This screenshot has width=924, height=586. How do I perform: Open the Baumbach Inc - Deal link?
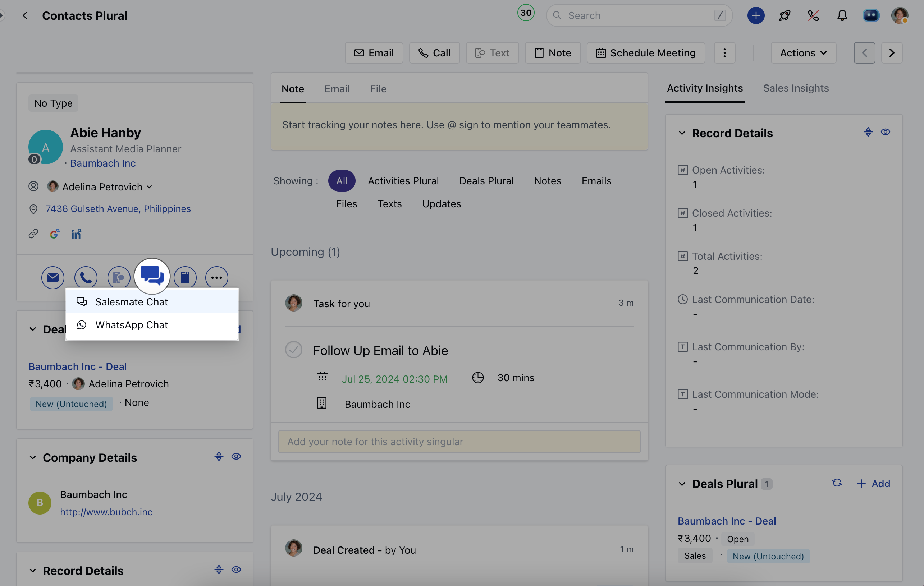pyautogui.click(x=78, y=366)
